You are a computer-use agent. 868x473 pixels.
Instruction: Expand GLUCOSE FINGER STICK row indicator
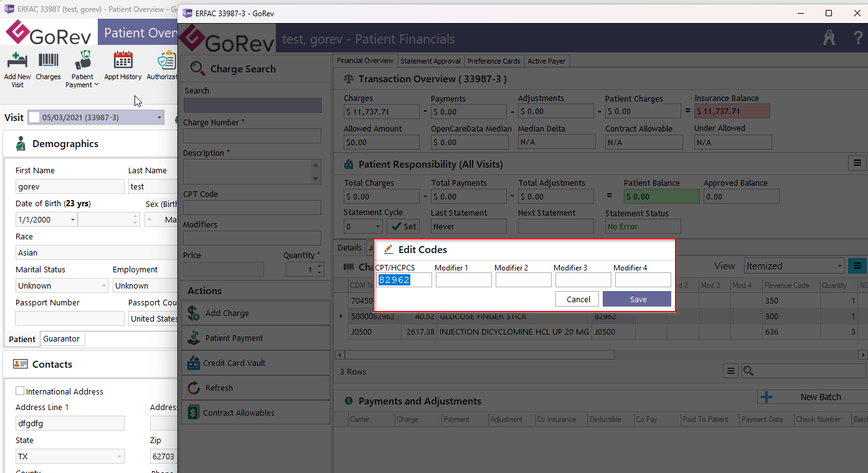point(341,317)
